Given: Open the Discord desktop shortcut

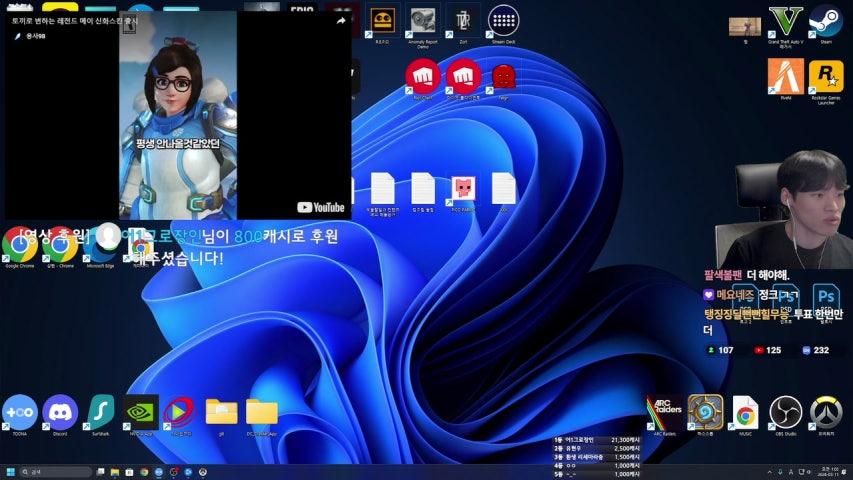Looking at the screenshot, I should (60, 411).
